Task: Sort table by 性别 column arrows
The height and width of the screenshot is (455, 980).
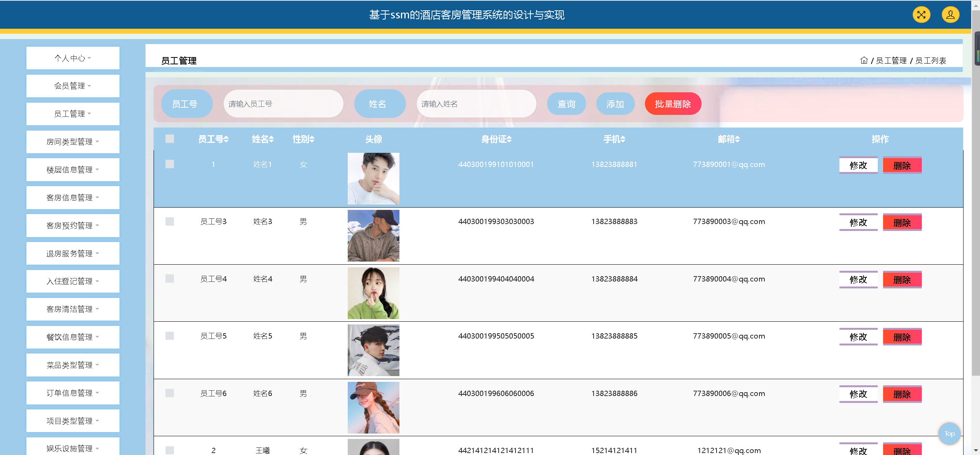Action: click(312, 139)
